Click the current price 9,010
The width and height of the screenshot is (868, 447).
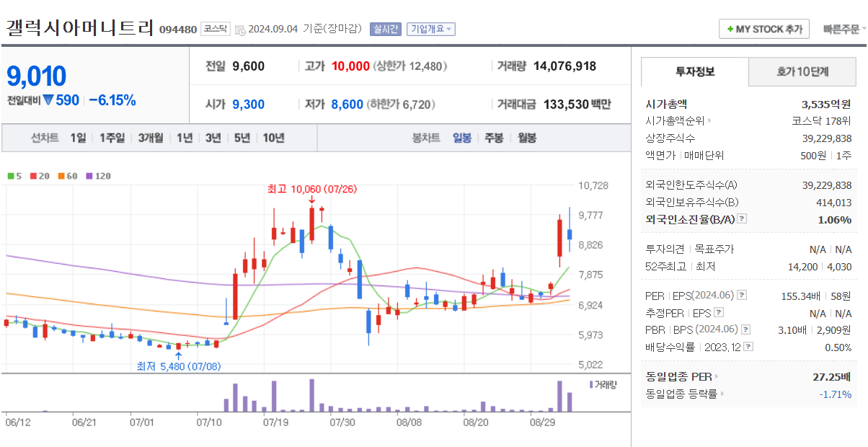[x=36, y=76]
